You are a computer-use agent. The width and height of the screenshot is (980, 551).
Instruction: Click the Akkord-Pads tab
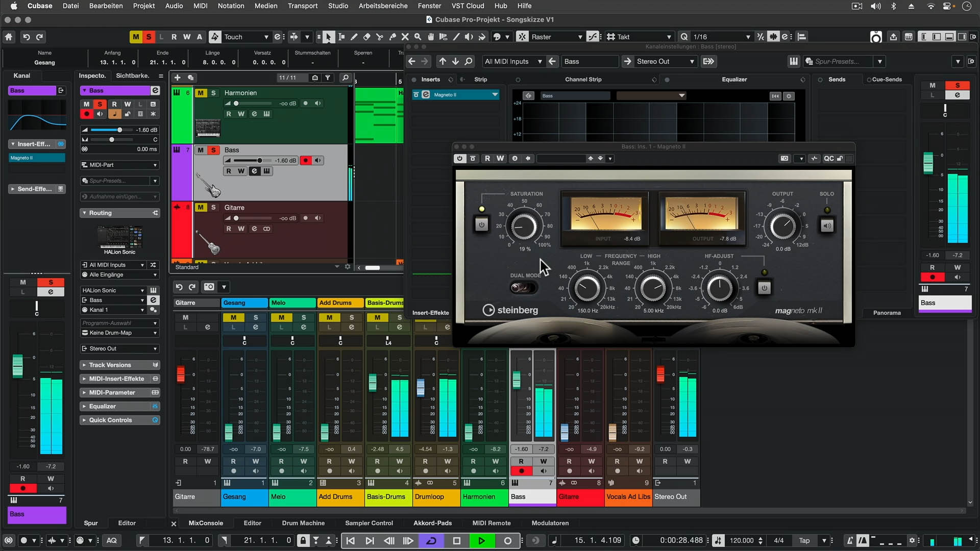[x=432, y=523]
